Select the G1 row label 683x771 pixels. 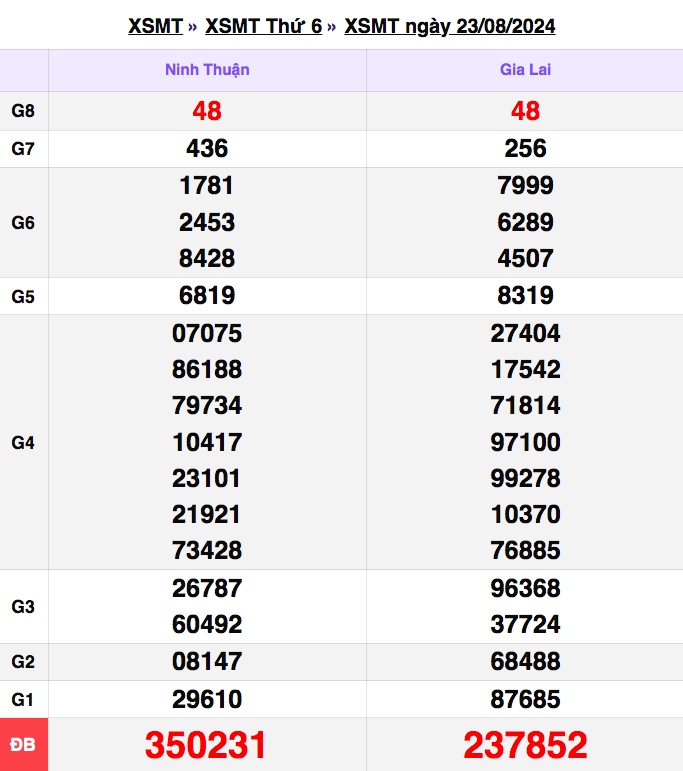(x=23, y=699)
